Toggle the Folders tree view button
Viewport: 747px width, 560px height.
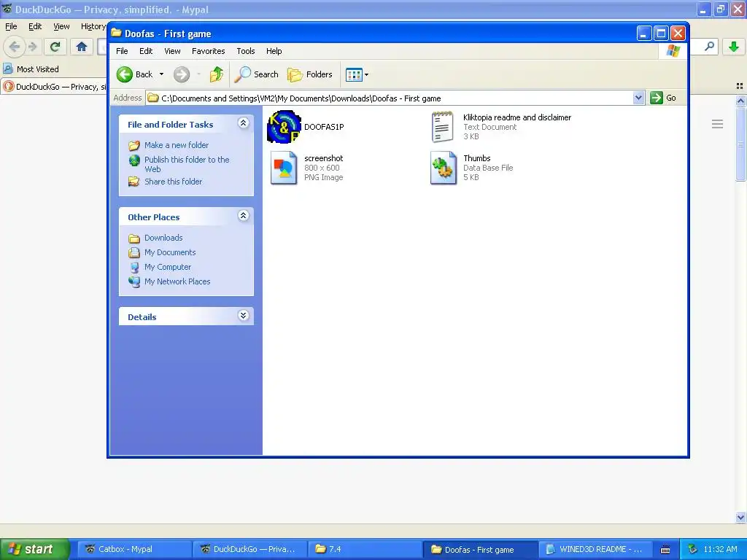(x=309, y=74)
